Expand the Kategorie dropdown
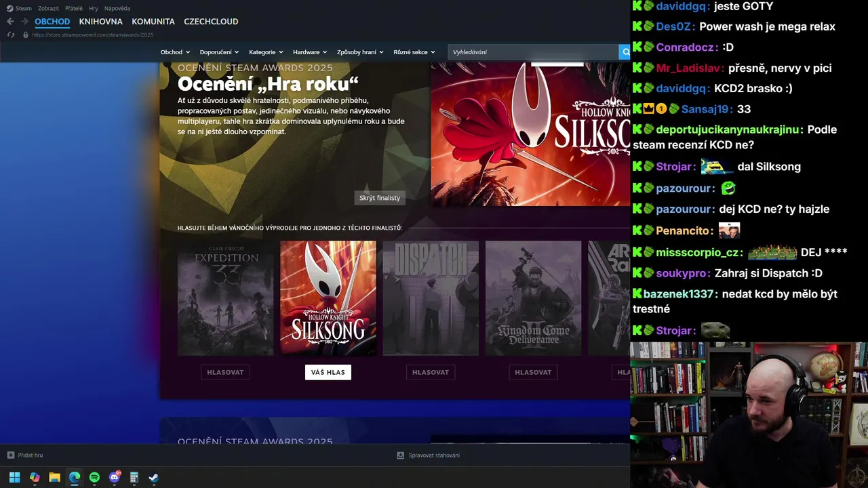This screenshot has height=488, width=868. click(266, 52)
